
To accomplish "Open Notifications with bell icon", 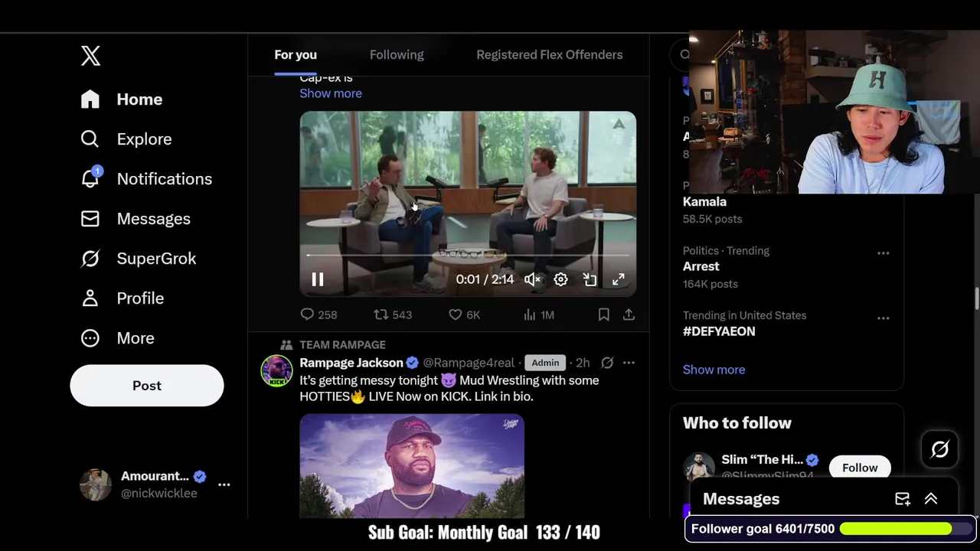I will (x=146, y=179).
